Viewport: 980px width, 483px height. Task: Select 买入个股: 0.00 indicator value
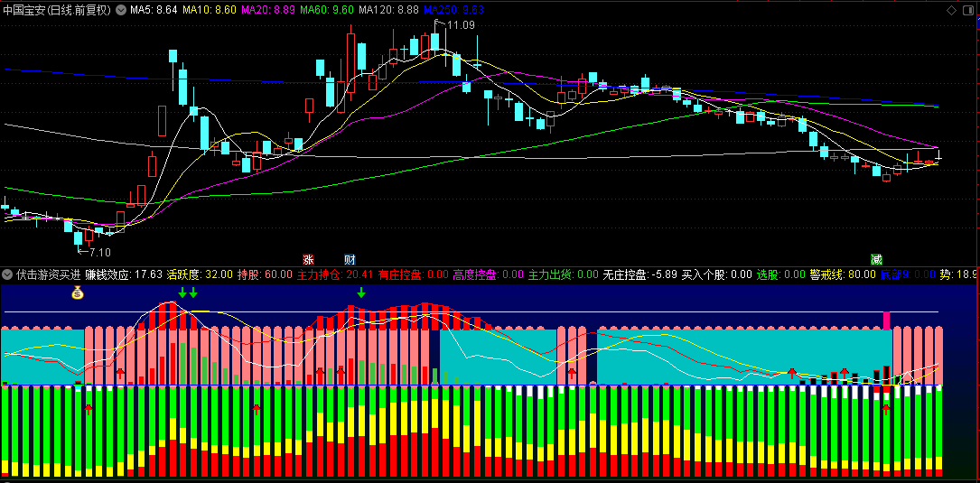[717, 274]
